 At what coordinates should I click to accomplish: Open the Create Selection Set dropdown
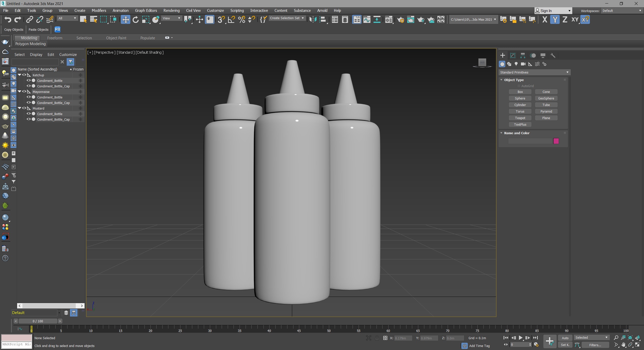pos(287,18)
